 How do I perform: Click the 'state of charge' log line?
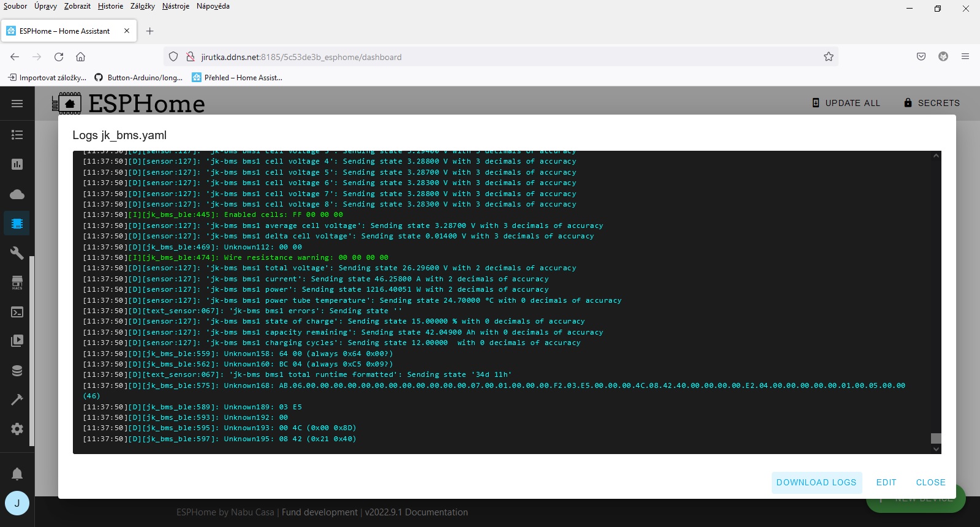click(x=334, y=322)
